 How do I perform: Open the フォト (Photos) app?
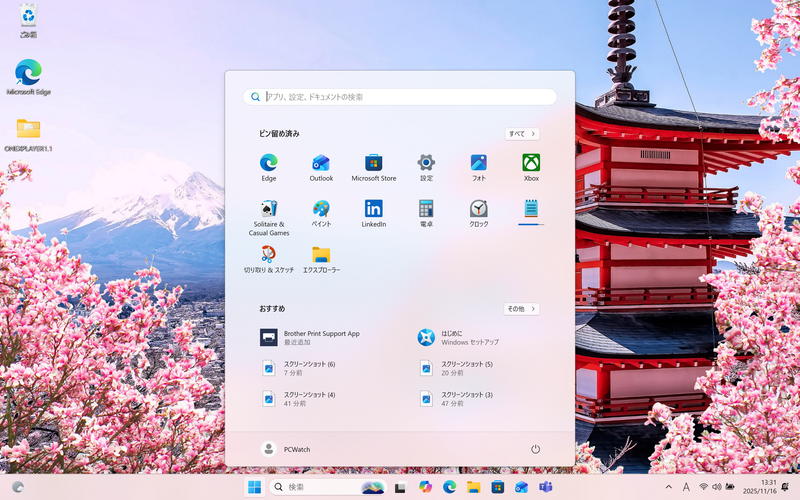click(x=479, y=168)
